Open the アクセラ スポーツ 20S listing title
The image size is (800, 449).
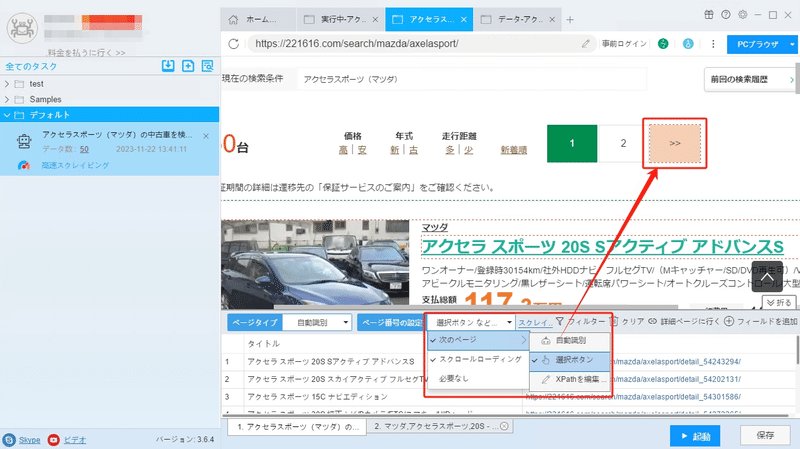point(603,246)
